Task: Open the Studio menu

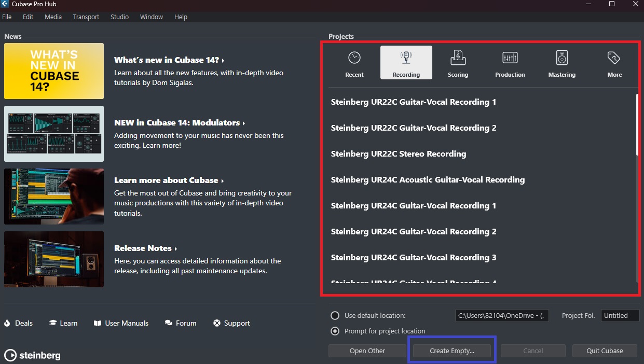Action: pyautogui.click(x=119, y=17)
